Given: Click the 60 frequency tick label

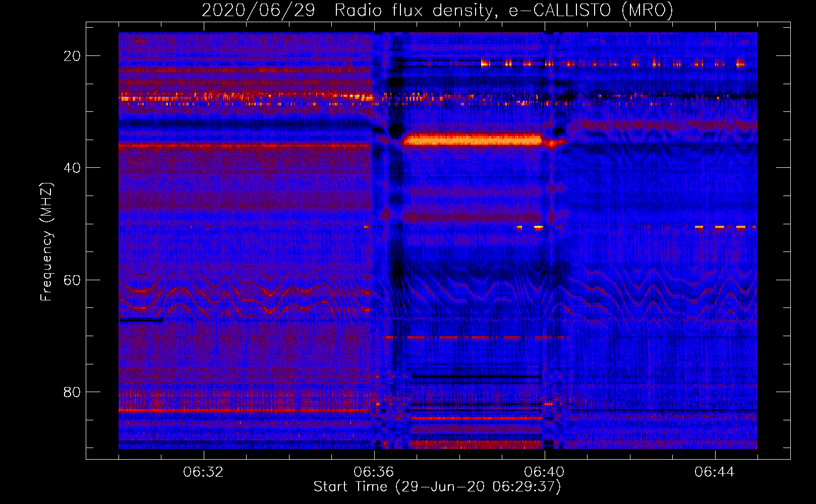Looking at the screenshot, I should (72, 280).
